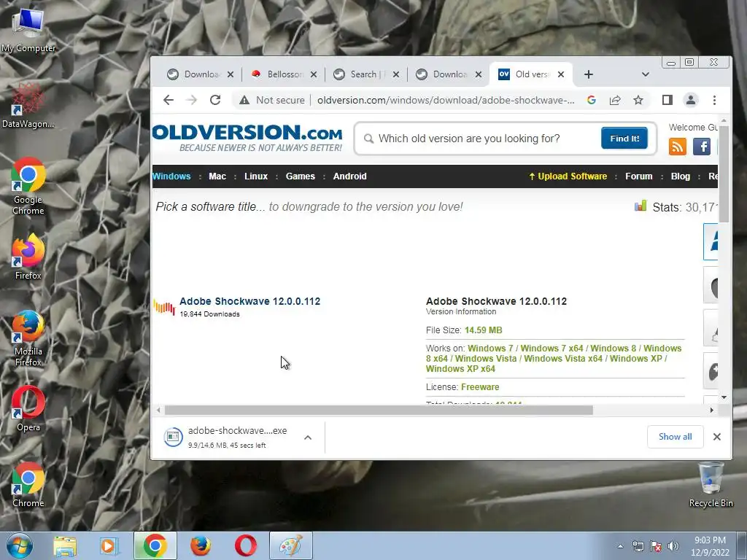747x560 pixels.
Task: Click volume icon in system tray
Action: point(673,546)
